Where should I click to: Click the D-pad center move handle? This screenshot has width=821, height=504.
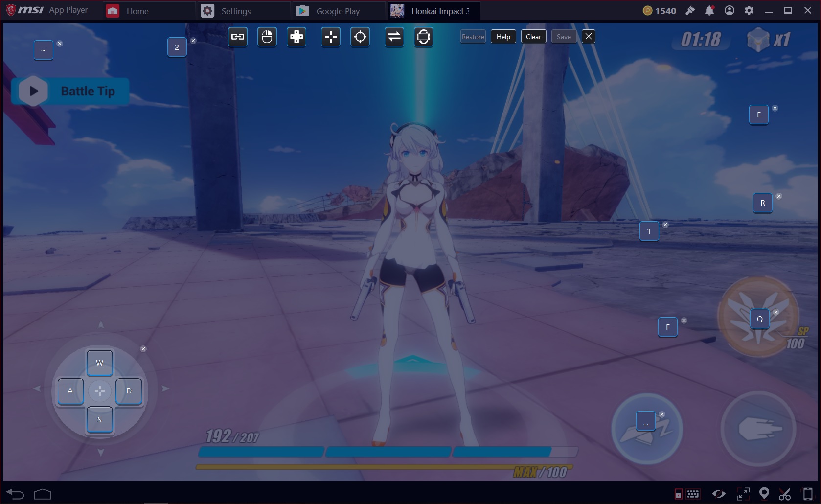point(100,391)
